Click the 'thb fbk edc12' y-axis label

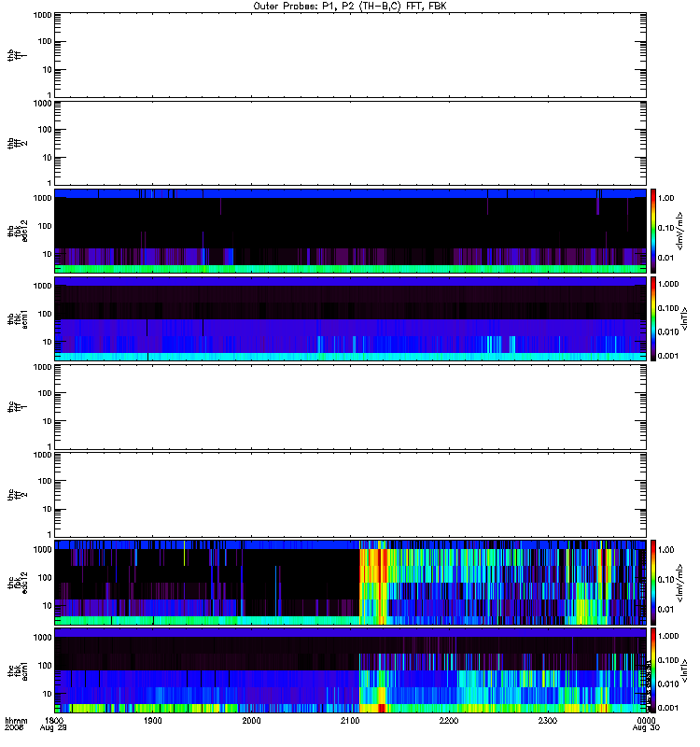click(18, 231)
